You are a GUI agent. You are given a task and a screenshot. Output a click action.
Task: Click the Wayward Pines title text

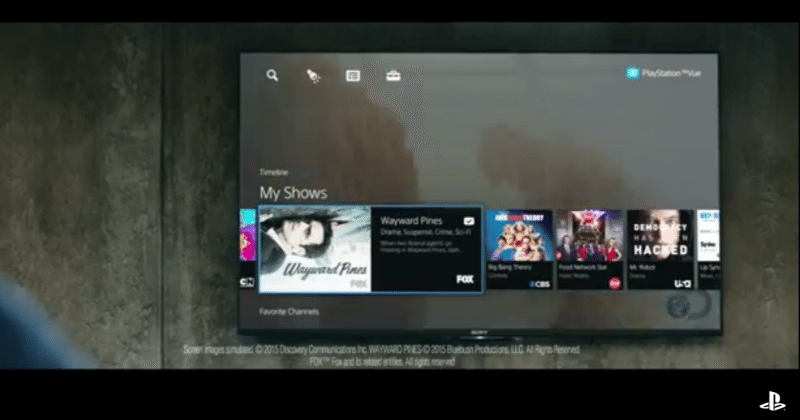tap(411, 221)
